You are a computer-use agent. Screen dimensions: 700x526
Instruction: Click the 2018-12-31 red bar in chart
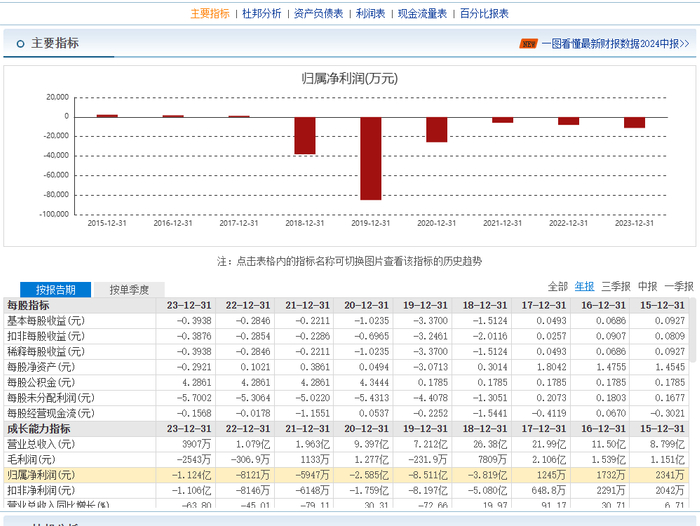[304, 135]
